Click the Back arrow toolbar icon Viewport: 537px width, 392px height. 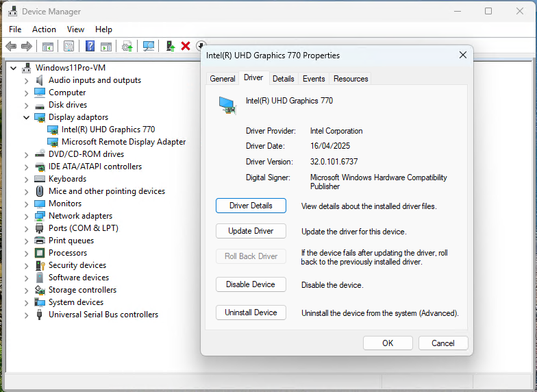click(x=11, y=46)
